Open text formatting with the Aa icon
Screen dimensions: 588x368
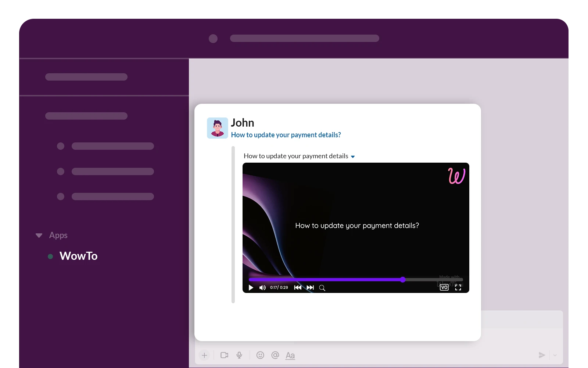pyautogui.click(x=290, y=355)
